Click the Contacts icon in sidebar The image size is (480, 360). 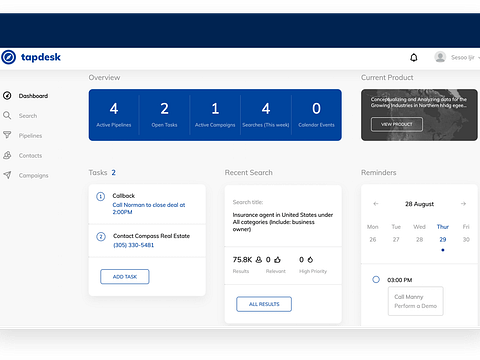(7, 155)
